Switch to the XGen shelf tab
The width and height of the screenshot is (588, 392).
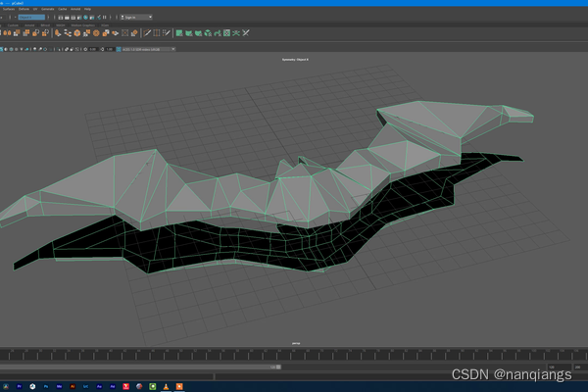pyautogui.click(x=105, y=25)
